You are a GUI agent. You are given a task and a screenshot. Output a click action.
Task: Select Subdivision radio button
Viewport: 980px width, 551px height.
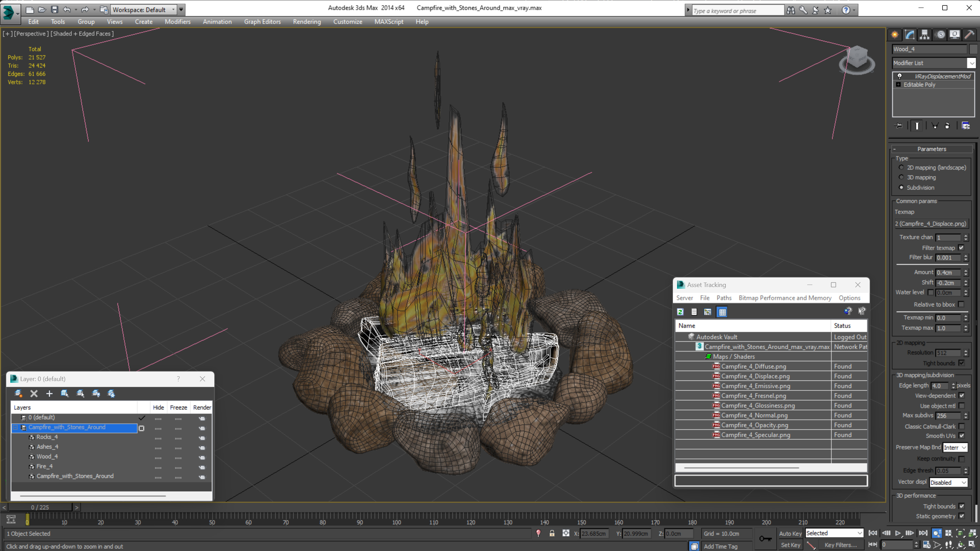[901, 187]
